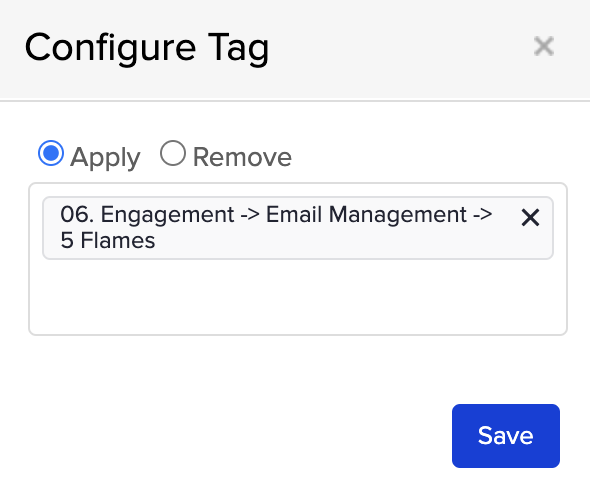
Task: Close the Configure Tag dialog
Action: coord(544,46)
